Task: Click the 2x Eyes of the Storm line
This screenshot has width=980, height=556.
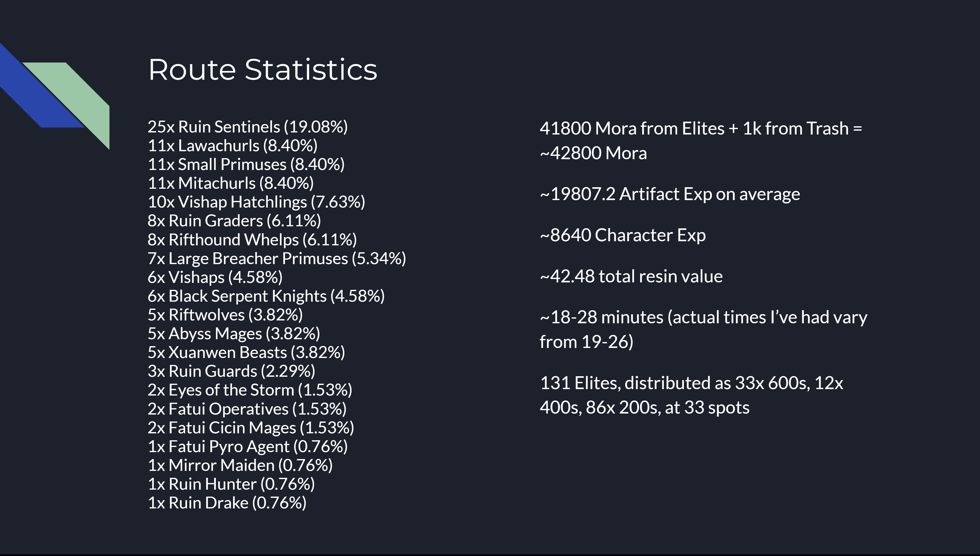Action: 250,390
